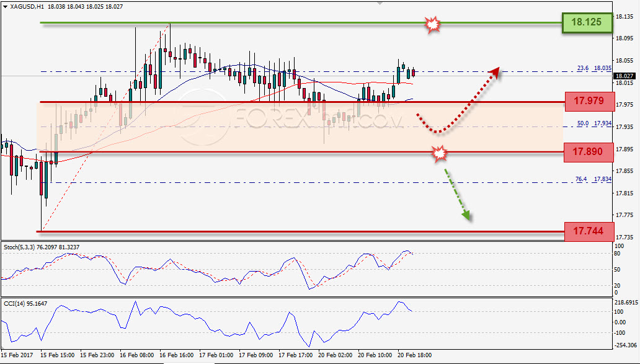Image resolution: width=640 pixels, height=364 pixels.
Task: Click the 80 level on the Stochastic scale
Action: pyautogui.click(x=618, y=254)
